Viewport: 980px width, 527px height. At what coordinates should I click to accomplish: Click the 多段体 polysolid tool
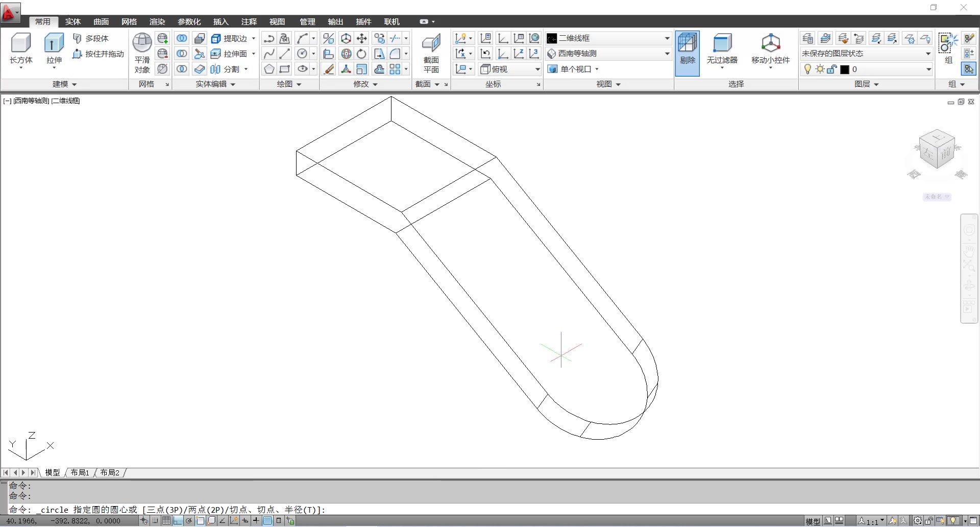coord(91,38)
